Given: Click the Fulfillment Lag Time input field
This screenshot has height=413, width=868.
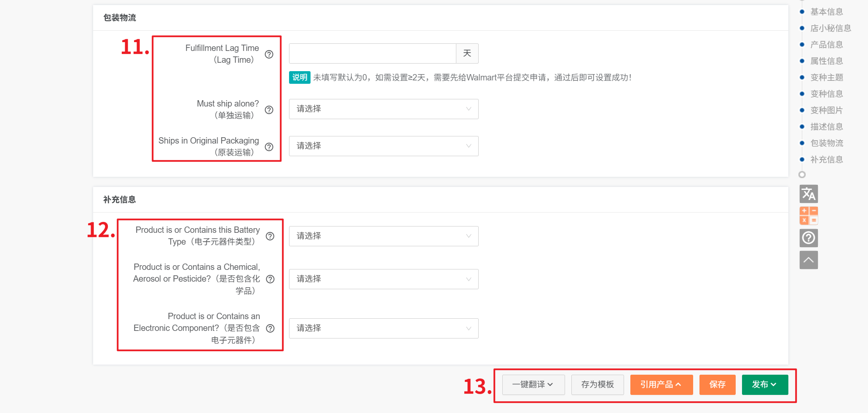Looking at the screenshot, I should [x=372, y=53].
